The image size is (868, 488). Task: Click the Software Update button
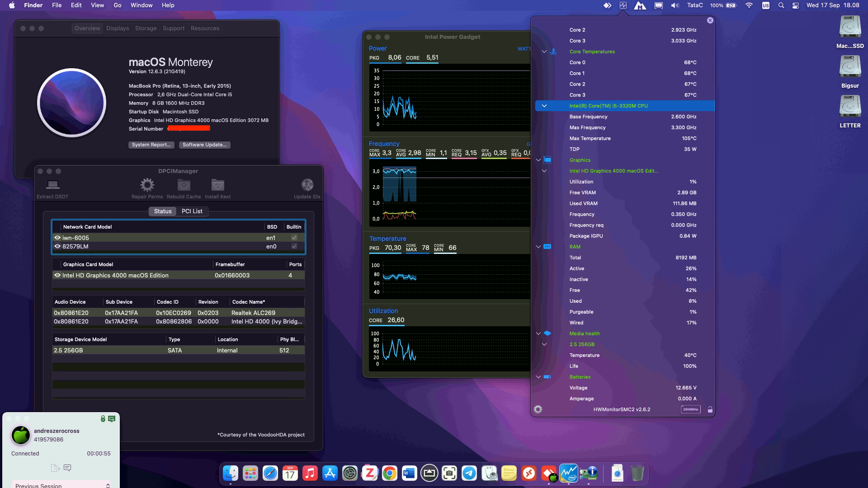(204, 145)
